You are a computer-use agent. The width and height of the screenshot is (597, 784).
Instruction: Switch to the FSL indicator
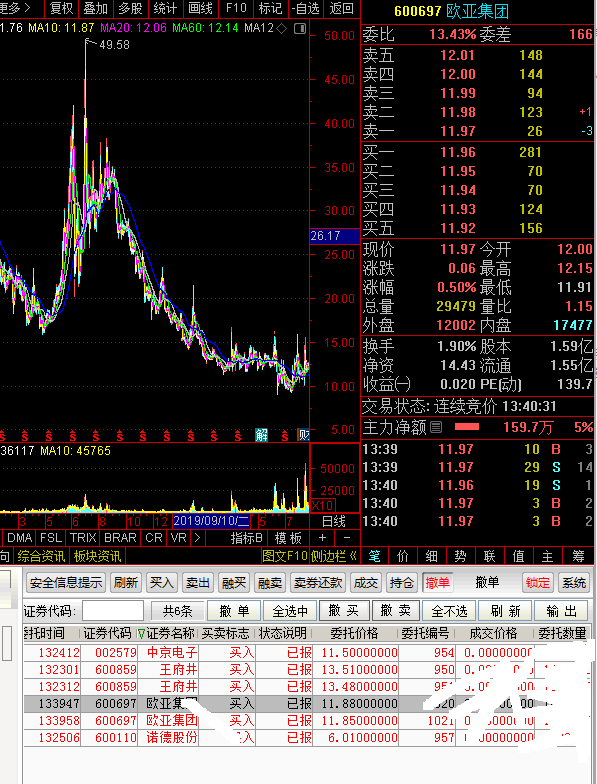pos(52,538)
